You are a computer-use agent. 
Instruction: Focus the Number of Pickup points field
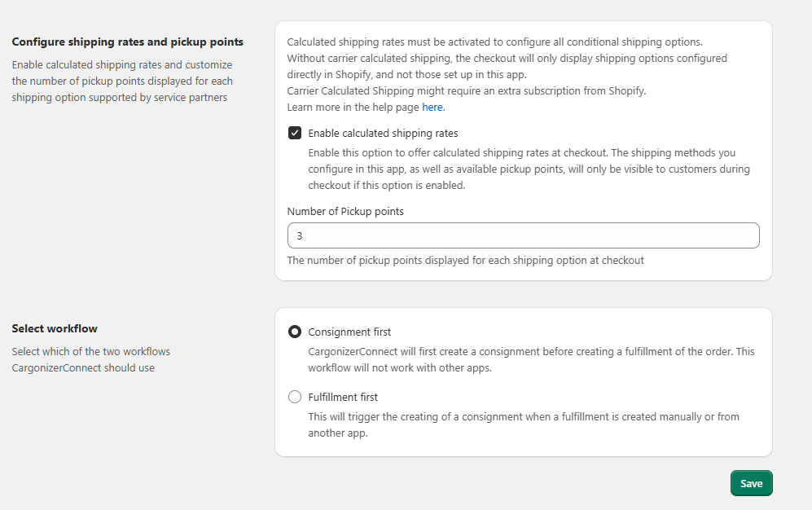[x=523, y=235]
